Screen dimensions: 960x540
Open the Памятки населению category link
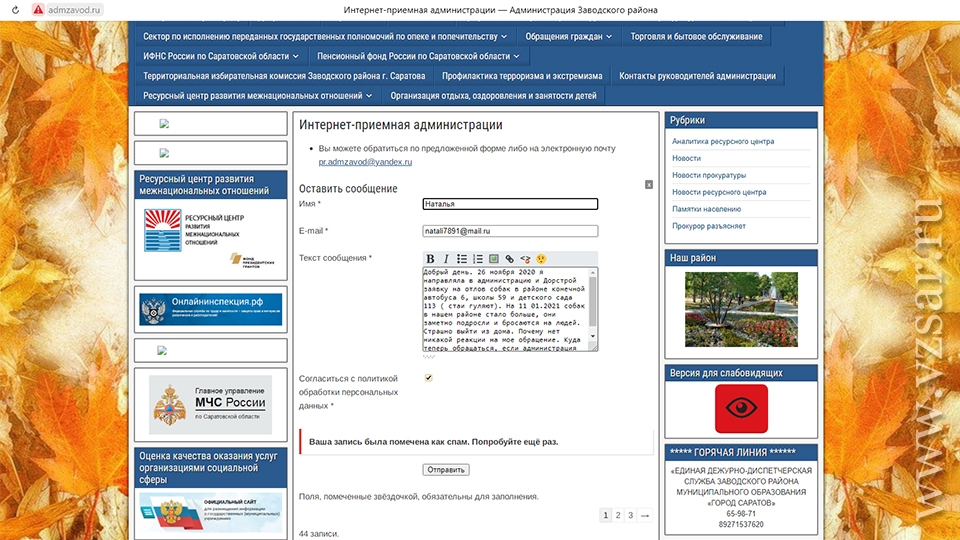pos(707,209)
